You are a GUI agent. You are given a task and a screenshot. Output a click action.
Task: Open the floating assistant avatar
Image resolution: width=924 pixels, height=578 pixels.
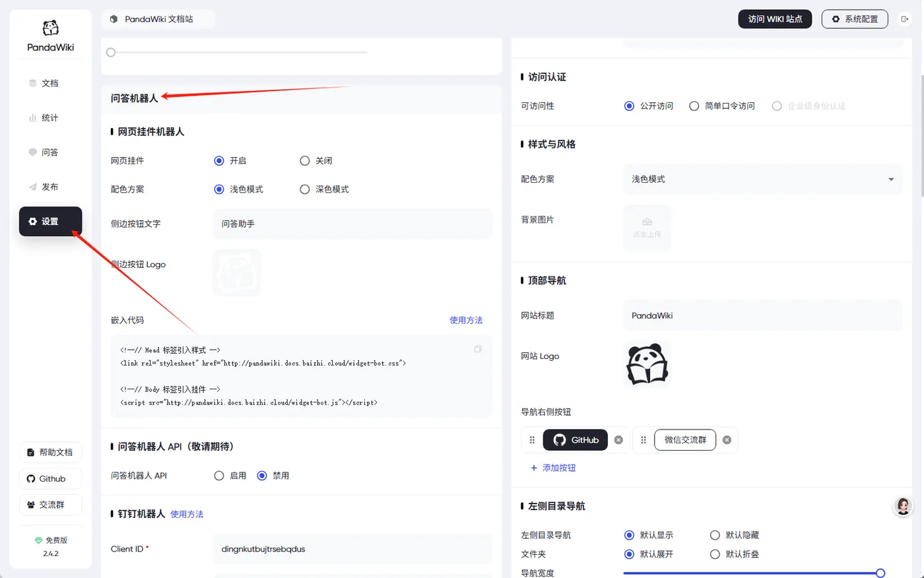[903, 506]
